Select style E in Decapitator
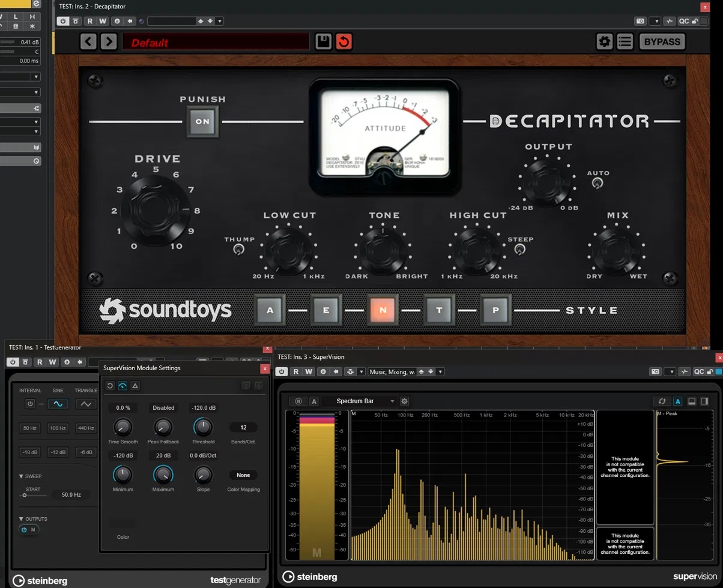The height and width of the screenshot is (588, 723). (x=326, y=310)
